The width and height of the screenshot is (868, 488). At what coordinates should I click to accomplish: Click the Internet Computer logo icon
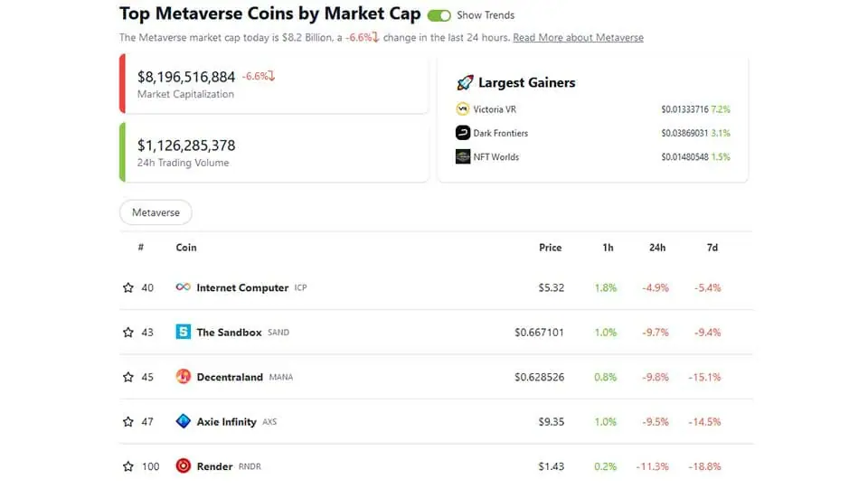183,287
